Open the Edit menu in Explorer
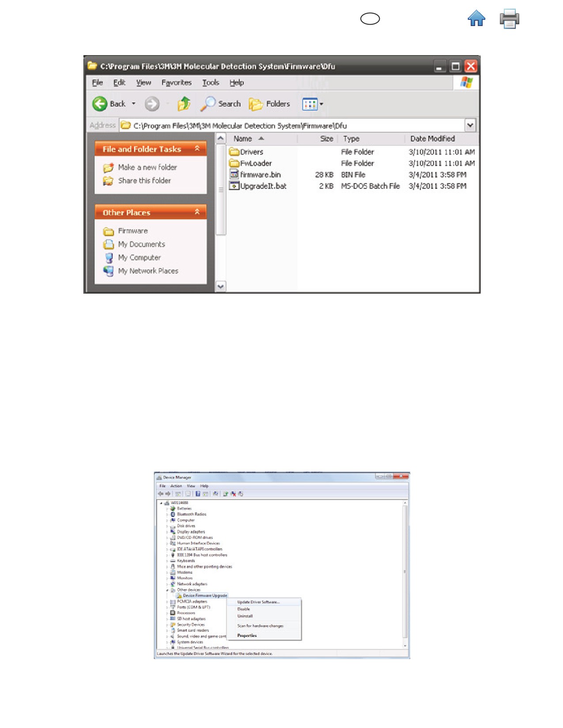 119,83
